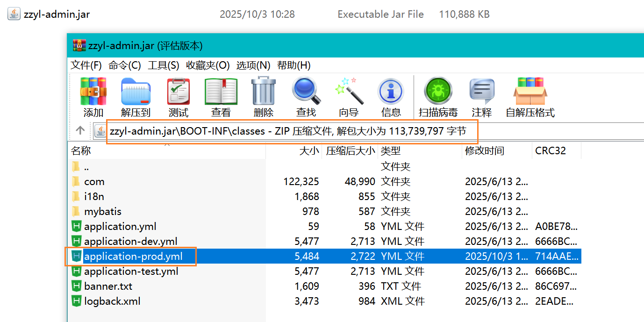
Task: Open the 文件(F) menu
Action: (x=86, y=65)
